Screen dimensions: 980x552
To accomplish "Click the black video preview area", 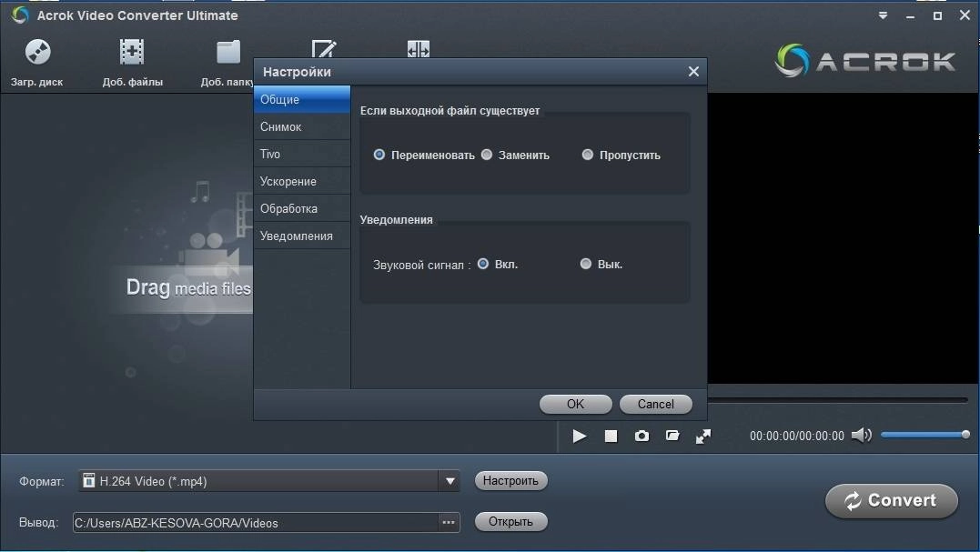I will pos(844,238).
